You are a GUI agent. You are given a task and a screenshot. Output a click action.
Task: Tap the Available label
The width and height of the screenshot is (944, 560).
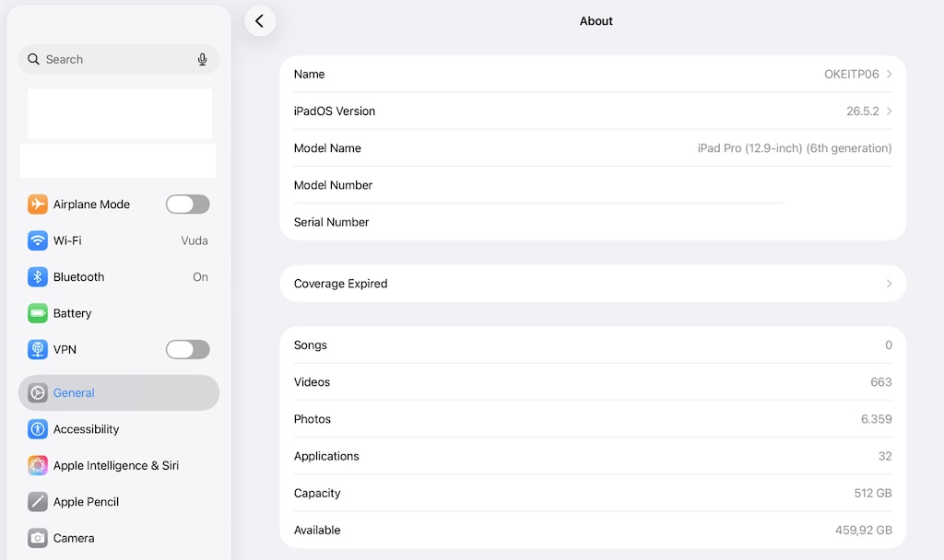pos(317,530)
